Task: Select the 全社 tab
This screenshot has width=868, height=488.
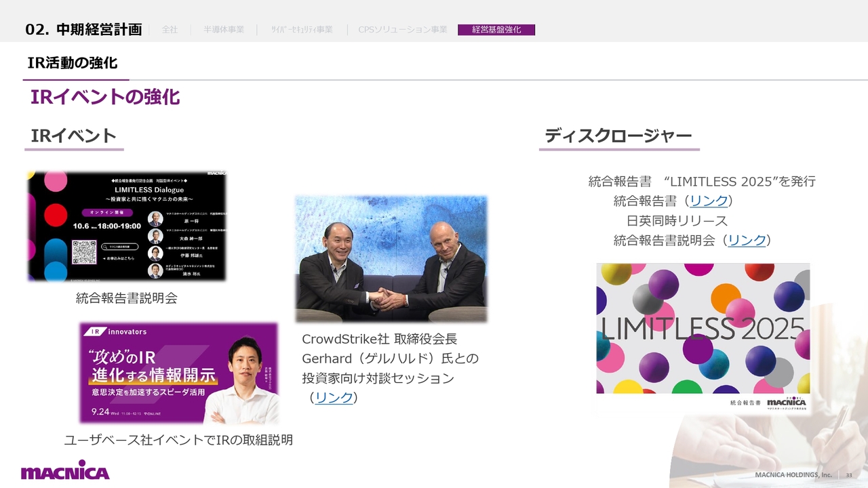Action: [x=170, y=30]
